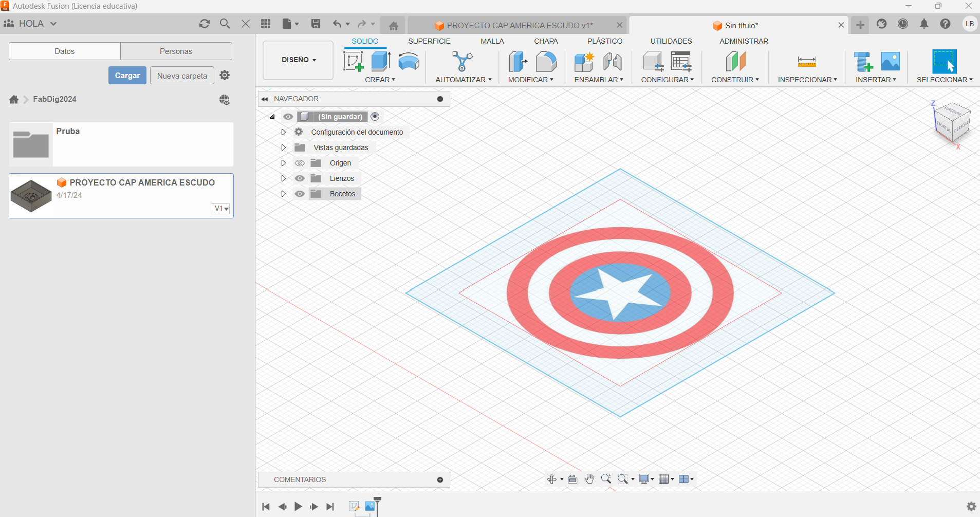The height and width of the screenshot is (517, 980).
Task: Open the job status clock icon
Action: pyautogui.click(x=903, y=24)
